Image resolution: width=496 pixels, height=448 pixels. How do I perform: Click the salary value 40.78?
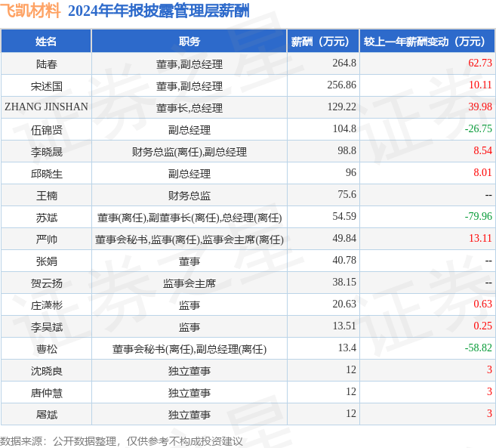(344, 260)
